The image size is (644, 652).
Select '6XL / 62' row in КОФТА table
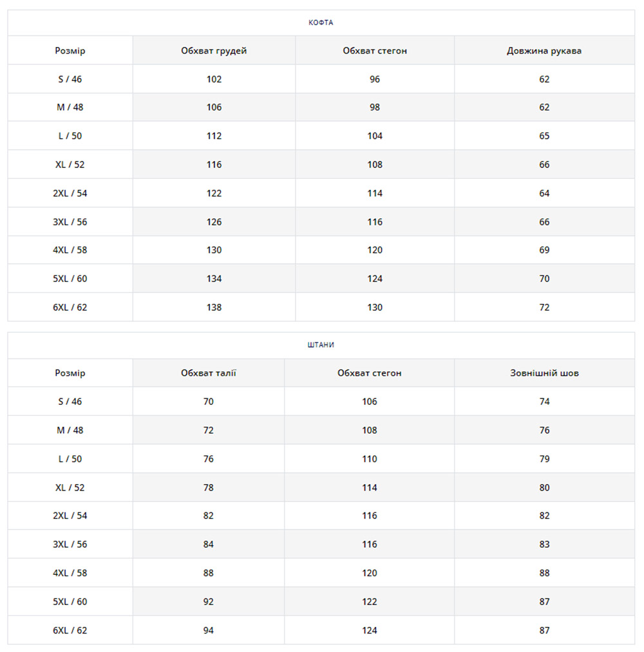click(70, 308)
